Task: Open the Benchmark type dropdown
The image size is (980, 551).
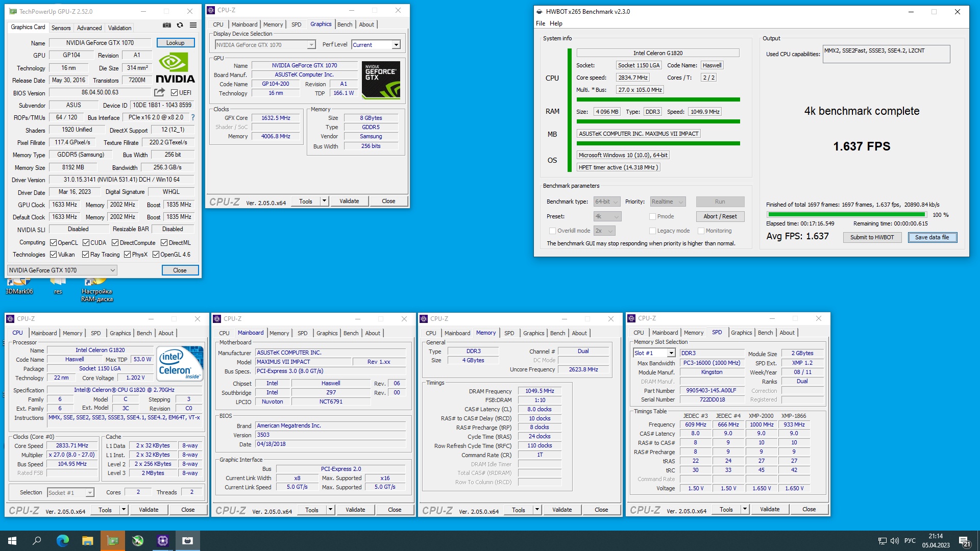Action: click(607, 202)
